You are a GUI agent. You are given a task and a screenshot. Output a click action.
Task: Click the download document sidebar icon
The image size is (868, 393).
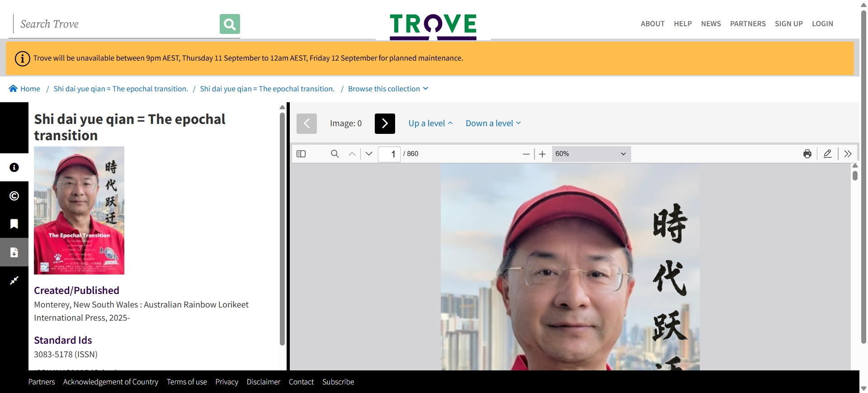tap(14, 252)
